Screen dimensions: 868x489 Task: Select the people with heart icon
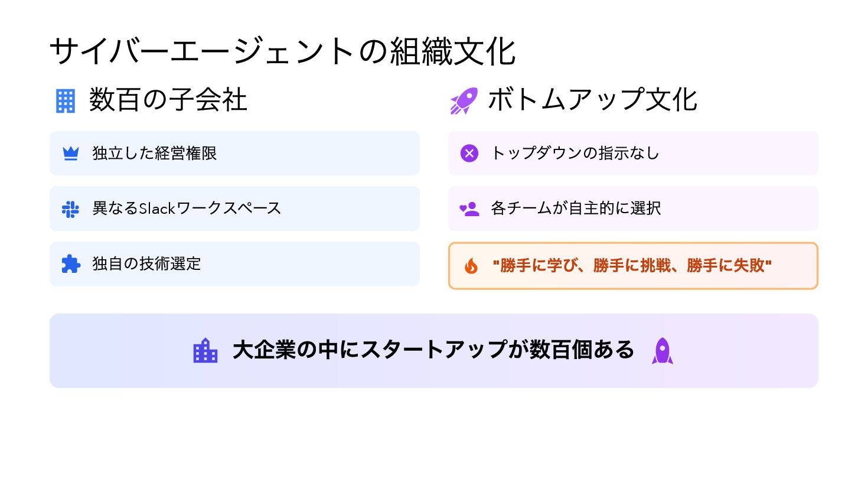(469, 209)
